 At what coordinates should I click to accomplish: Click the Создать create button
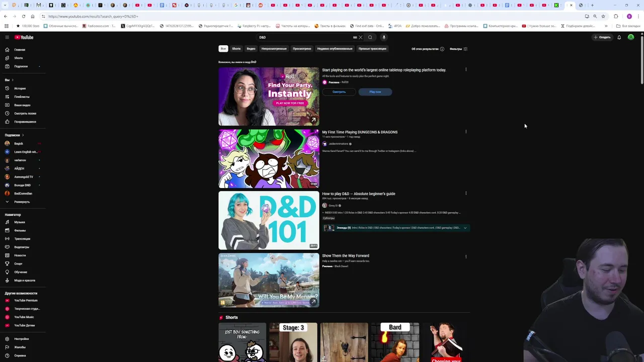coord(602,37)
